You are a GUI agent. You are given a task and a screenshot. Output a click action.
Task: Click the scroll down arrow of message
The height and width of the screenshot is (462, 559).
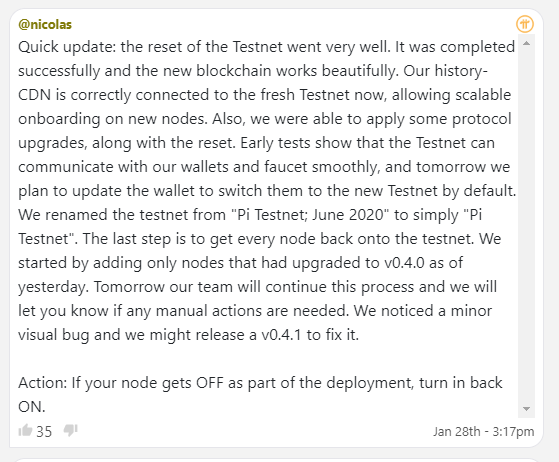pyautogui.click(x=527, y=409)
